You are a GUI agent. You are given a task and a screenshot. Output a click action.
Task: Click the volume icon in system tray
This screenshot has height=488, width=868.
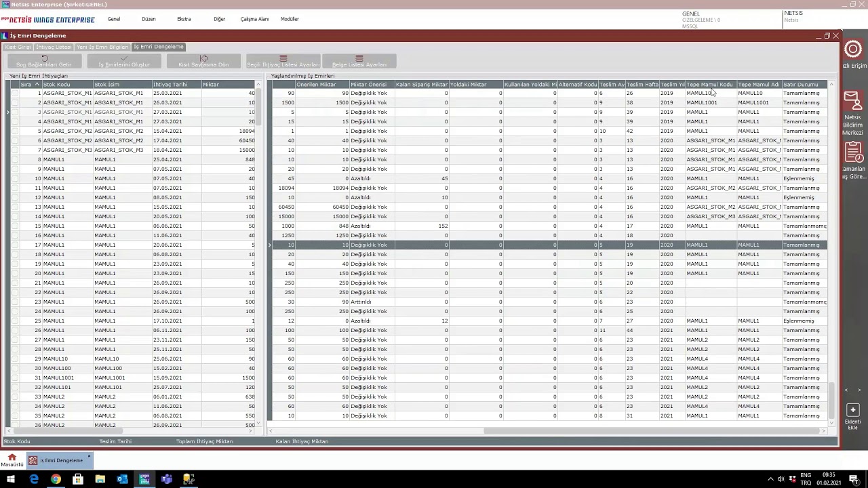781,480
